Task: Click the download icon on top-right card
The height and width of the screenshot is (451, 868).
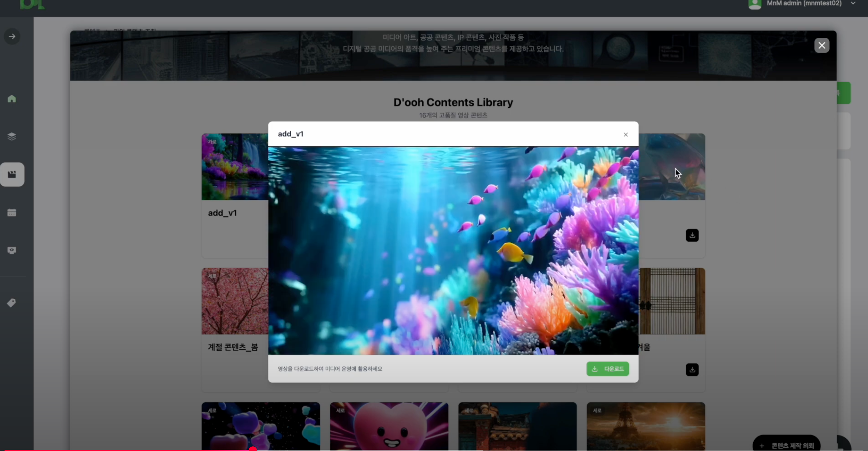Action: tap(692, 235)
